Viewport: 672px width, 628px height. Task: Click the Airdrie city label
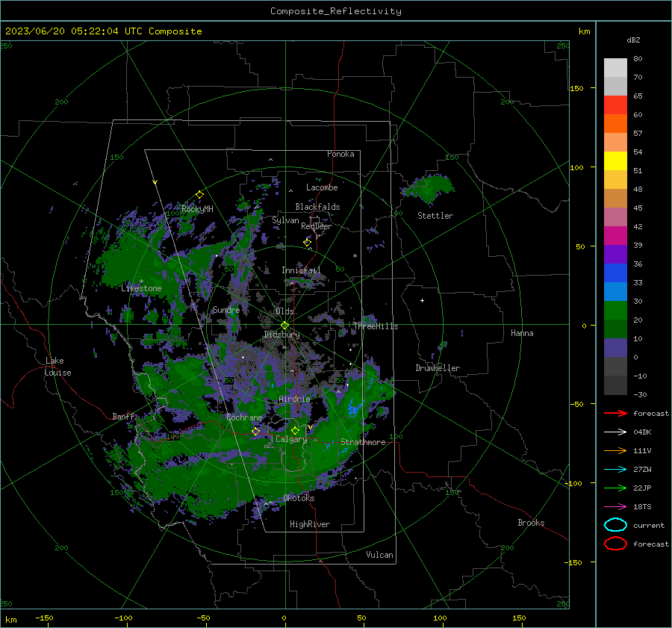click(x=294, y=399)
